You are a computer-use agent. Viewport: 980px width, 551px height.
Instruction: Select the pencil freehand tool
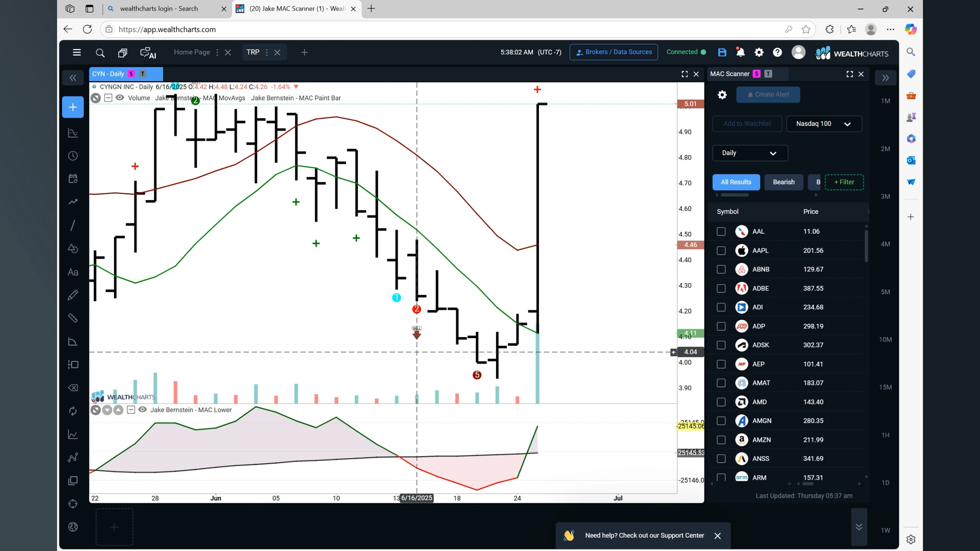[x=73, y=295]
